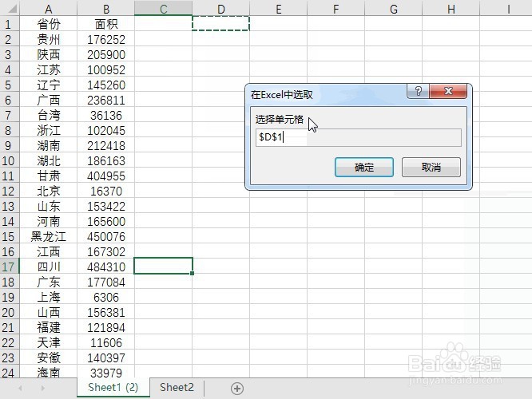Click the select-all corner triangle
Image resolution: width=532 pixels, height=399 pixels.
coord(12,8)
